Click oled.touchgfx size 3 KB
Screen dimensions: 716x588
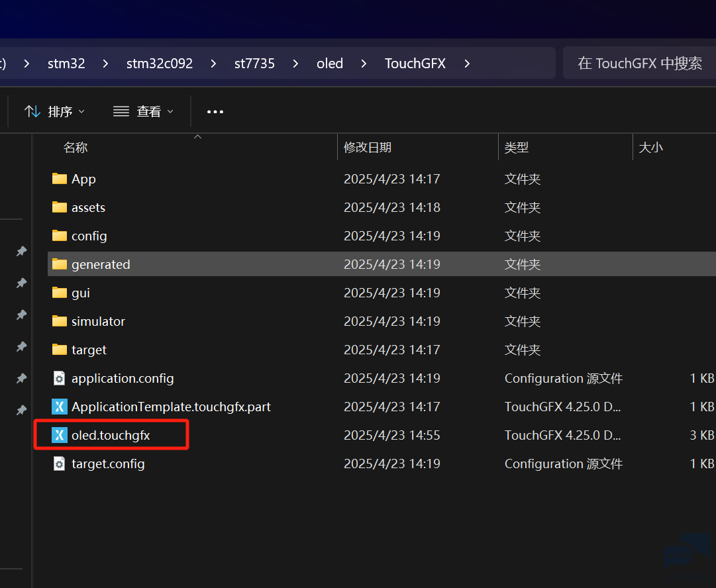[702, 435]
